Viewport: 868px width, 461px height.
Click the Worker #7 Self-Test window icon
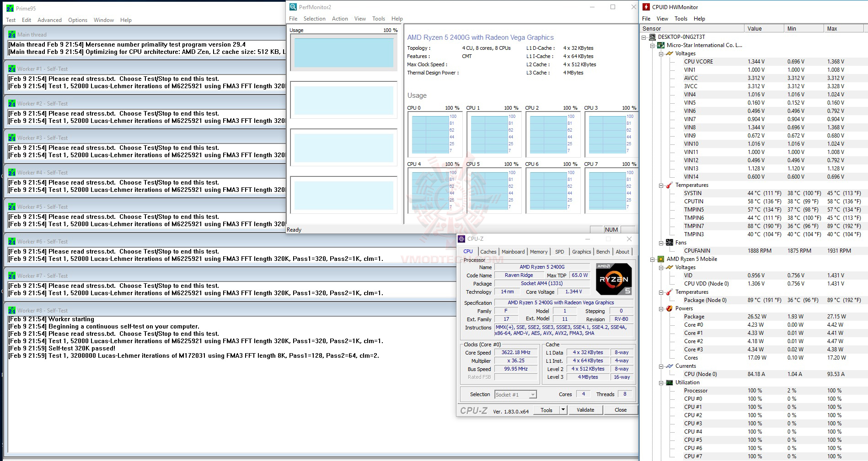click(x=12, y=276)
